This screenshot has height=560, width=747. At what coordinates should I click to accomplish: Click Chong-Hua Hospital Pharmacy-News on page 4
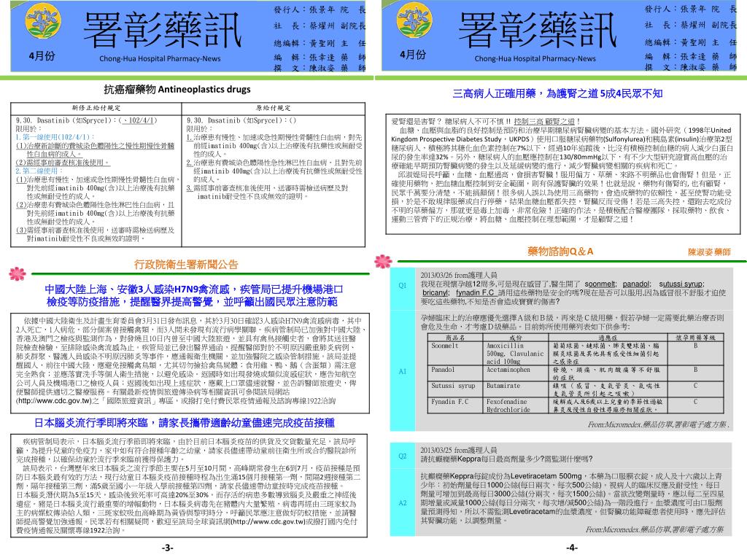535,58
